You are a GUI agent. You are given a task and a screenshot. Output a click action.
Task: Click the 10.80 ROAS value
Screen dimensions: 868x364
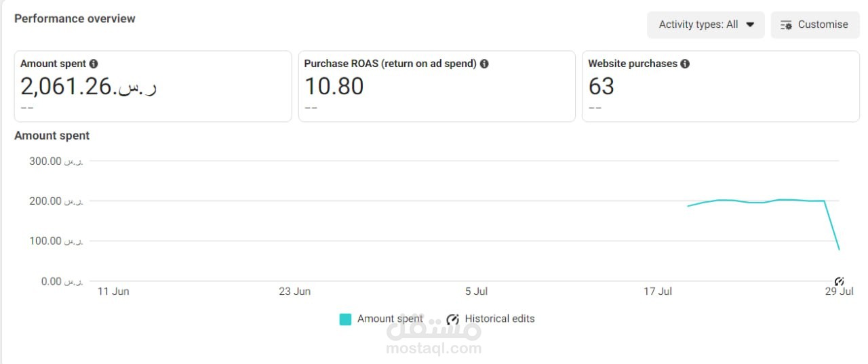coord(334,86)
